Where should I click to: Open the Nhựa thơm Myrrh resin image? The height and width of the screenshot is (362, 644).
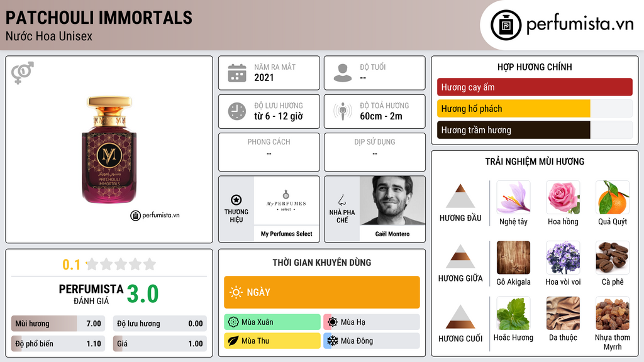(x=613, y=314)
